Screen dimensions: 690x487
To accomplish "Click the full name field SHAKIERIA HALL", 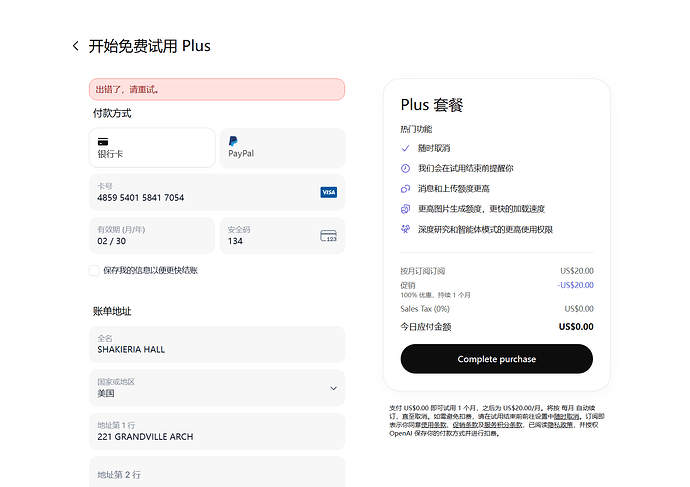I will tap(217, 344).
